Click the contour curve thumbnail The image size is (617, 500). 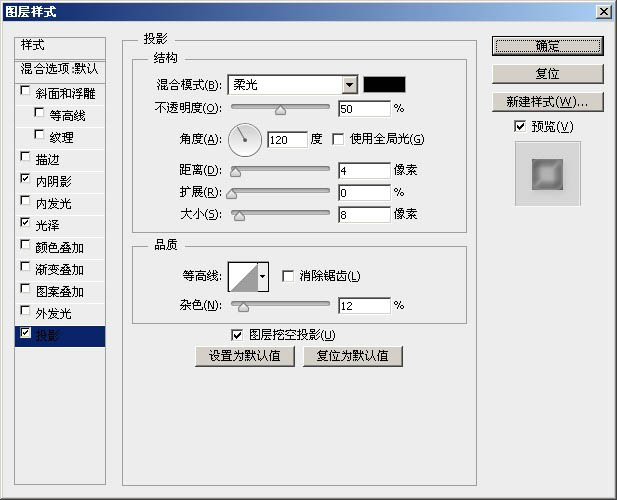pos(243,277)
